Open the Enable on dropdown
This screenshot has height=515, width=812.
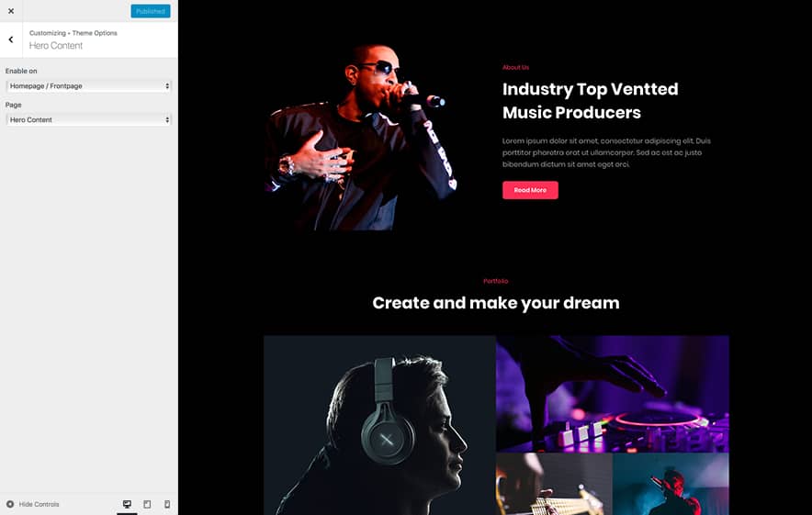pos(88,86)
